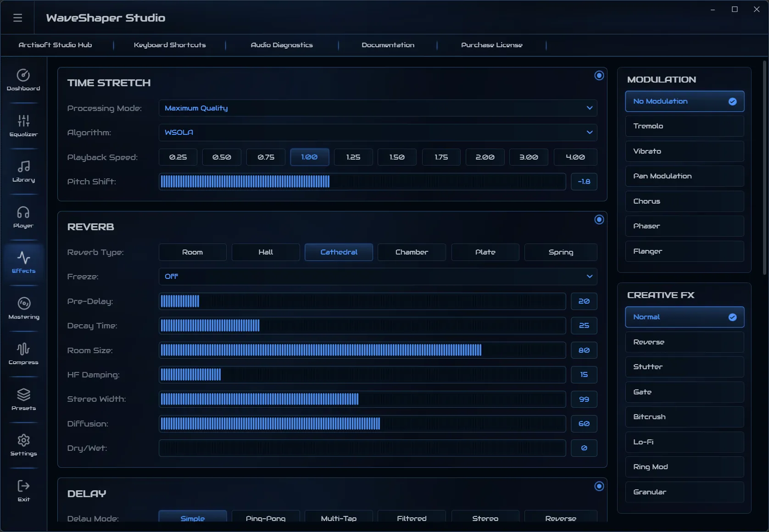Click the Purchase License link
The image size is (769, 532).
(x=492, y=45)
